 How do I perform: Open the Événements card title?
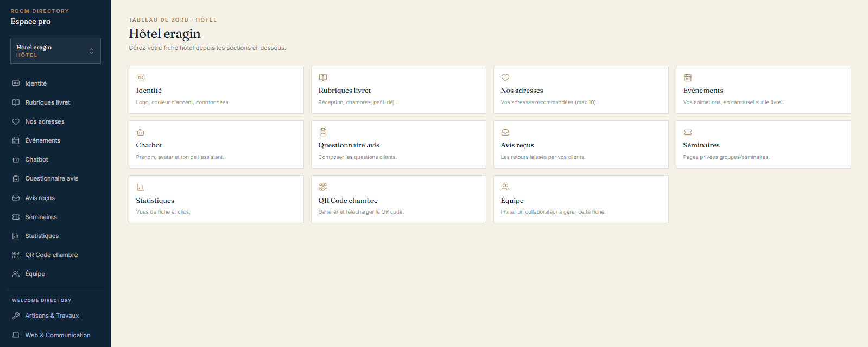pyautogui.click(x=703, y=91)
